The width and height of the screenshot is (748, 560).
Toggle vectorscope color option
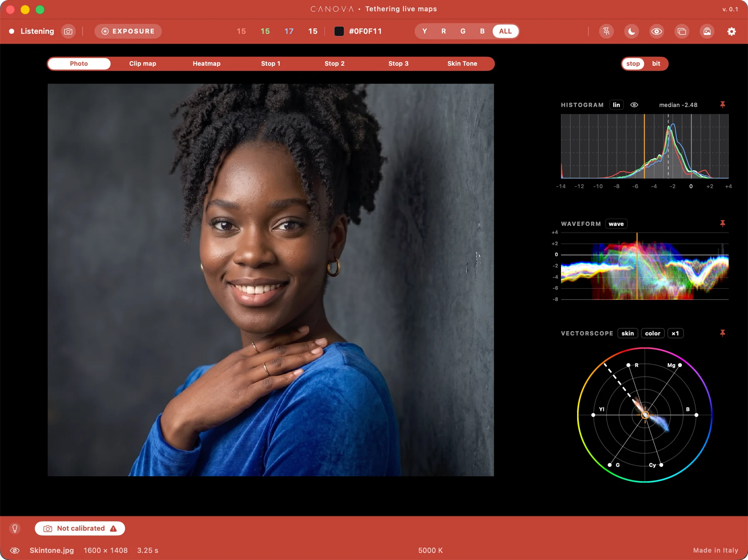(652, 333)
